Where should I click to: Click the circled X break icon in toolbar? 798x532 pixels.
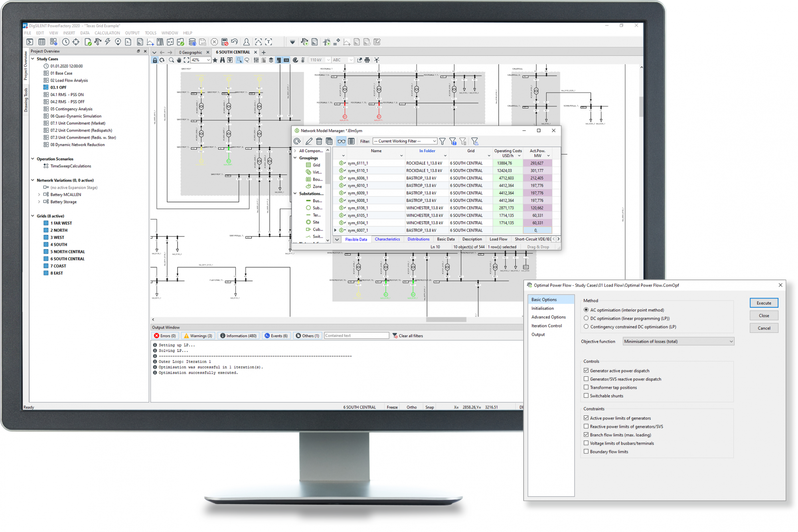pyautogui.click(x=214, y=42)
